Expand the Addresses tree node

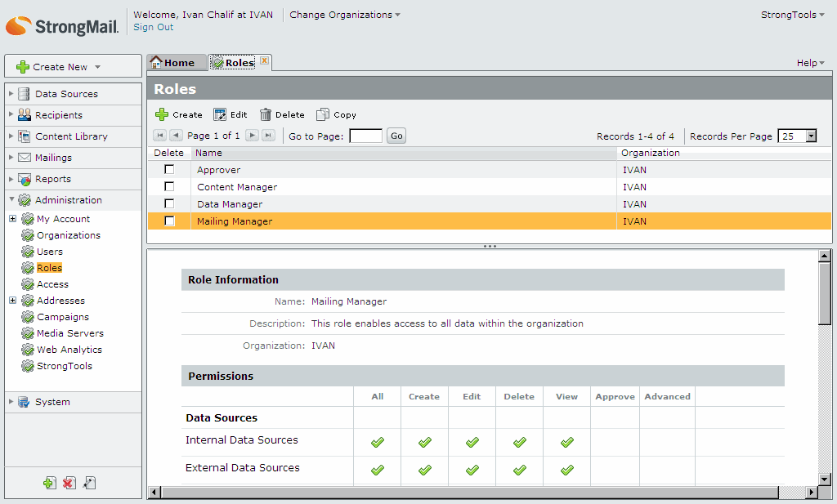click(13, 301)
